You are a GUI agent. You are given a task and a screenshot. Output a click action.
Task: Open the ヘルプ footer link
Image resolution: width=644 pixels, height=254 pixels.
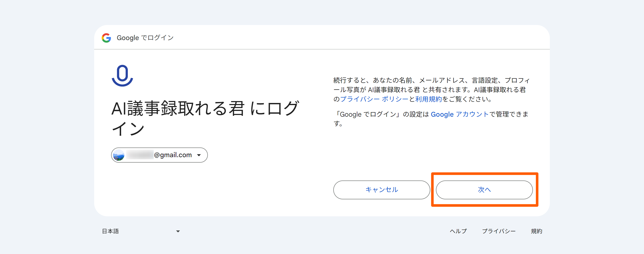458,231
